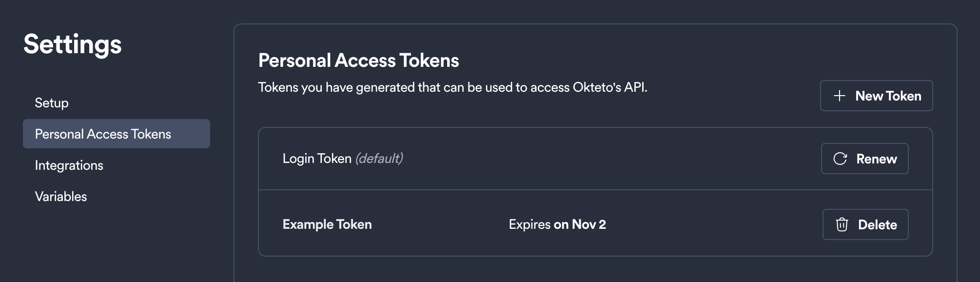Screen dimensions: 980x282
Task: Open the Variables settings page
Action: point(60,197)
